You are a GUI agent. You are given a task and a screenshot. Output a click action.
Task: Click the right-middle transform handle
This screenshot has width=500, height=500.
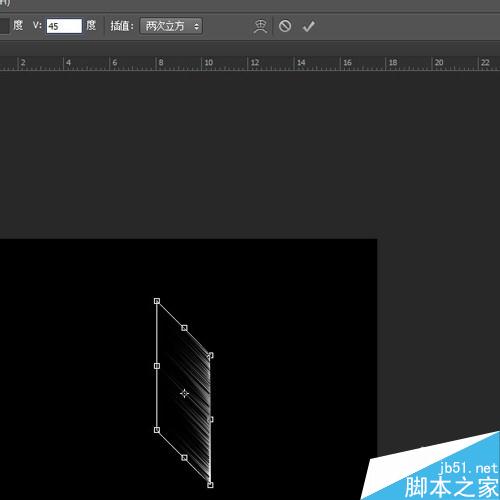point(211,419)
